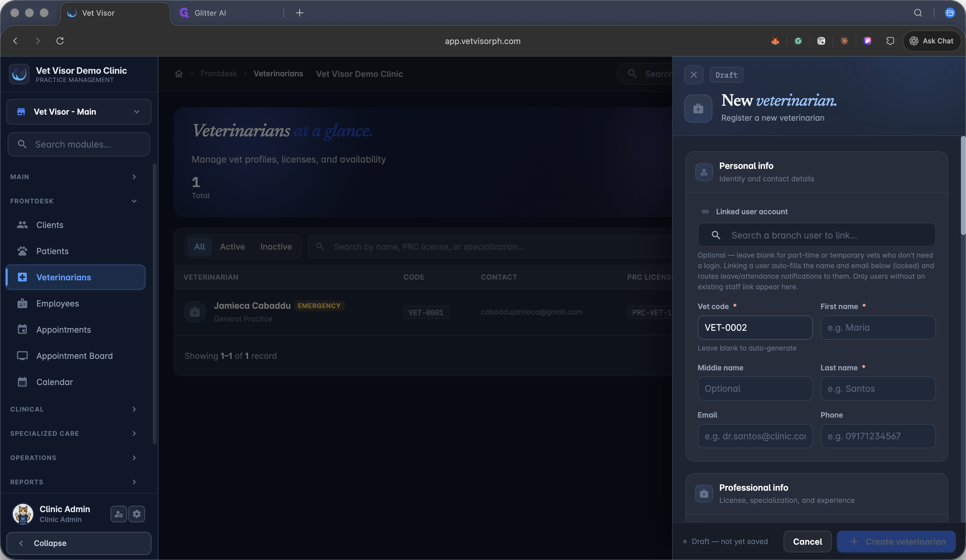966x560 pixels.
Task: Expand the REPORTS section
Action: tap(73, 482)
